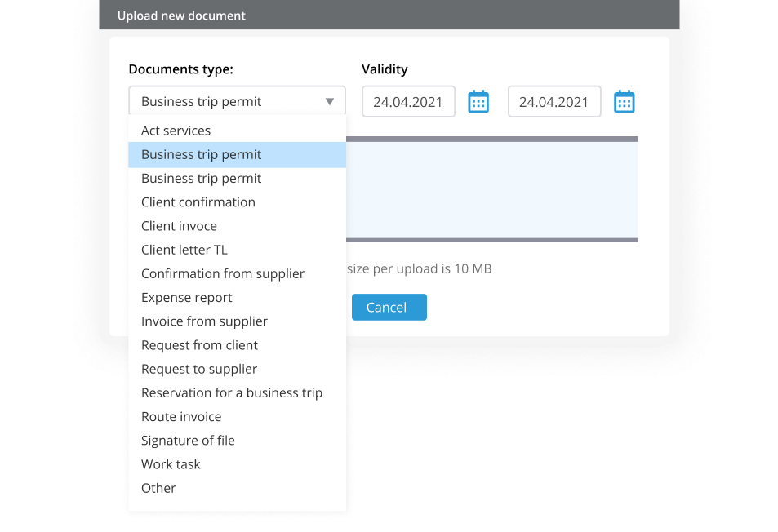778x532 pixels.
Task: Click the Cancel button
Action: click(389, 307)
